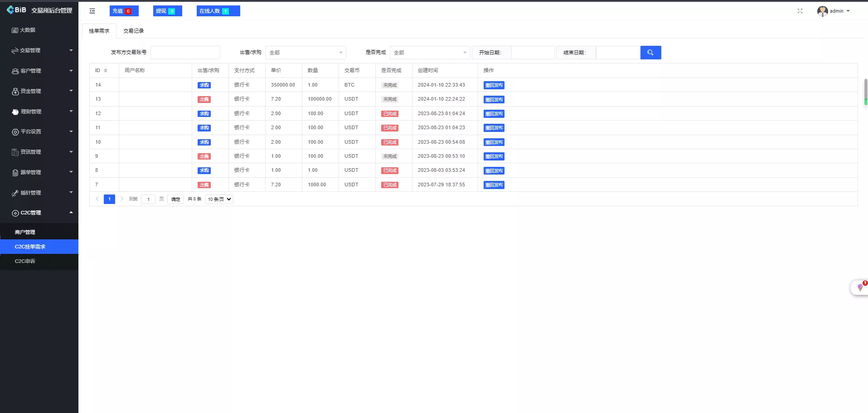
Task: Open C2C申诉 submenu item
Action: pos(25,261)
